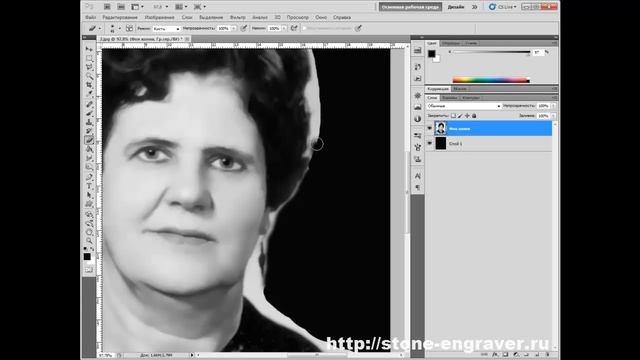The image size is (640, 360).
Task: Hide the top portrait layer eye icon
Action: 429,129
